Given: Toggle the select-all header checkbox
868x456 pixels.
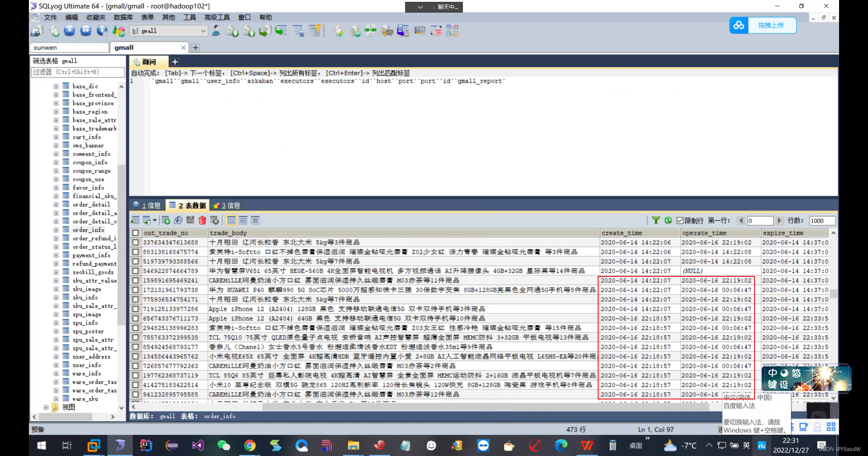Looking at the screenshot, I should pos(136,233).
